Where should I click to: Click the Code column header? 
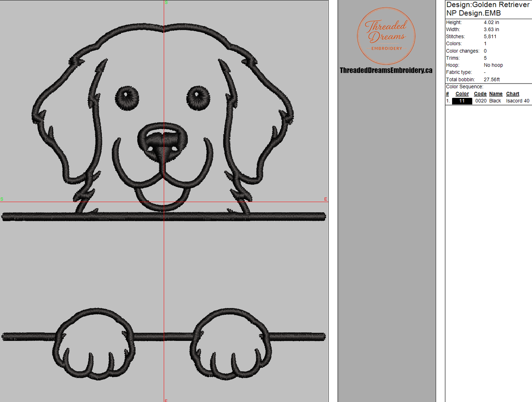pos(480,94)
